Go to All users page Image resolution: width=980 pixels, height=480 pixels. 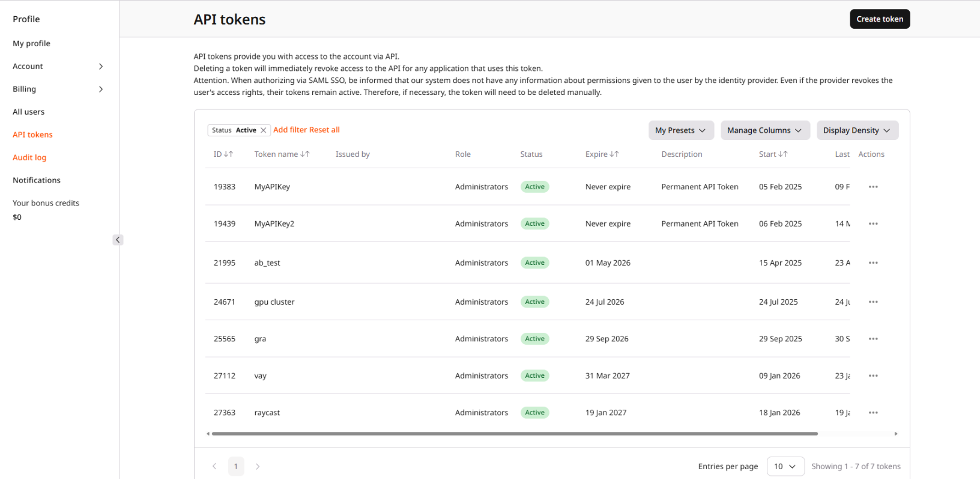(29, 112)
